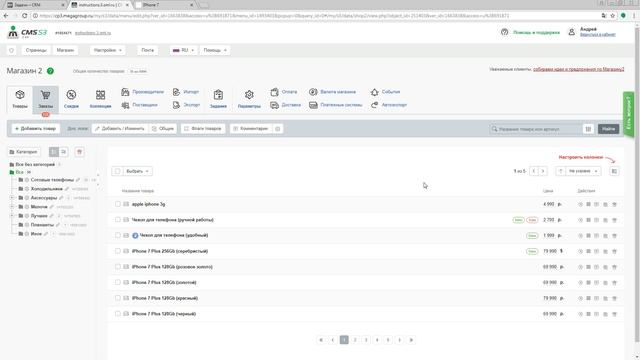Viewport: 640px width, 360px height.
Task: Check the iPhone 7 Plus 256Gb (серебристый) checkbox
Action: [x=118, y=251]
